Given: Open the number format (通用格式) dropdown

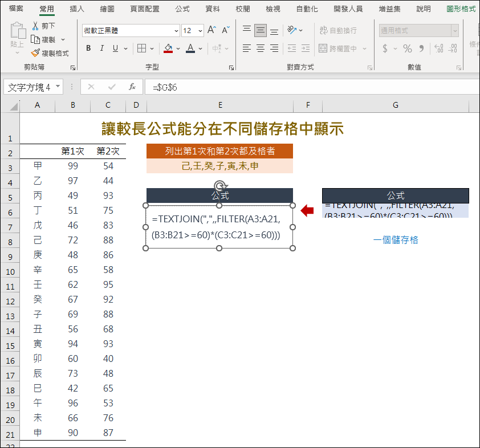Looking at the screenshot, I should point(455,31).
